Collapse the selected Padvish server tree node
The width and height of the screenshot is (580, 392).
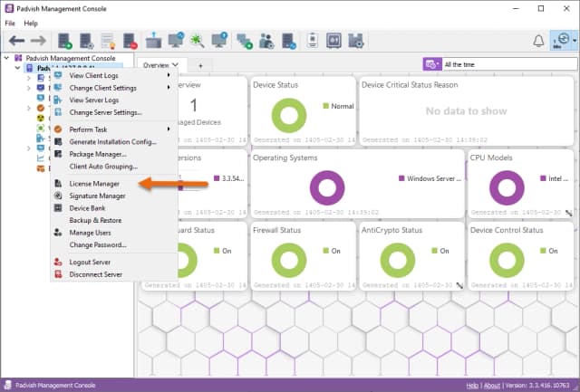coord(17,68)
